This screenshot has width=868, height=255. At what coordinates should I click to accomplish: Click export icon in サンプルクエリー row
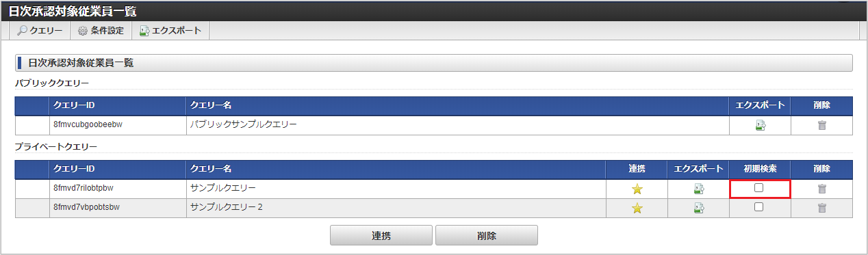click(x=698, y=189)
